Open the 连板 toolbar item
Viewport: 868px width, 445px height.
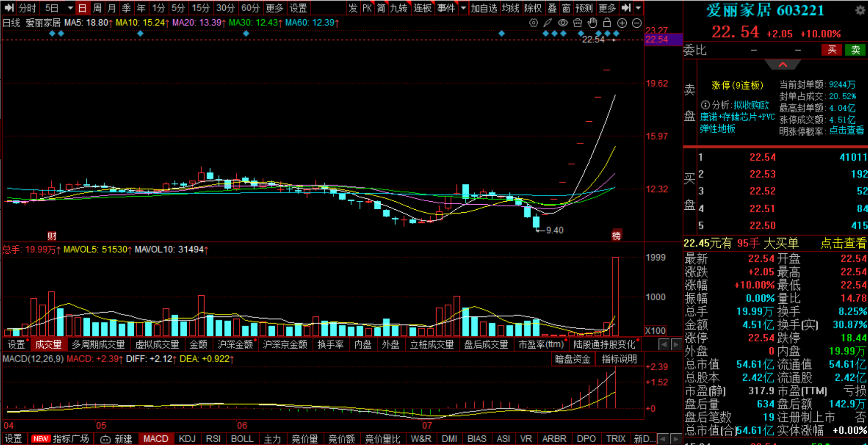422,8
